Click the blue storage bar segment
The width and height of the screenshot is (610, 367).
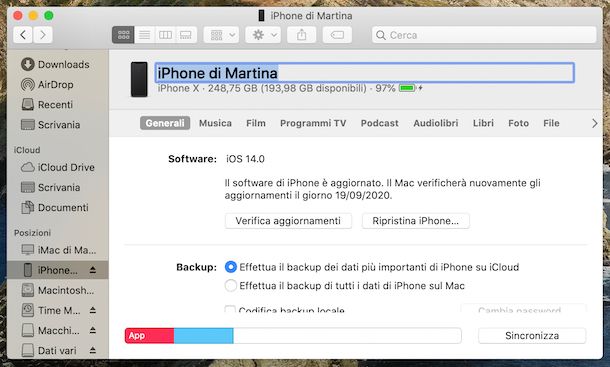click(203, 335)
